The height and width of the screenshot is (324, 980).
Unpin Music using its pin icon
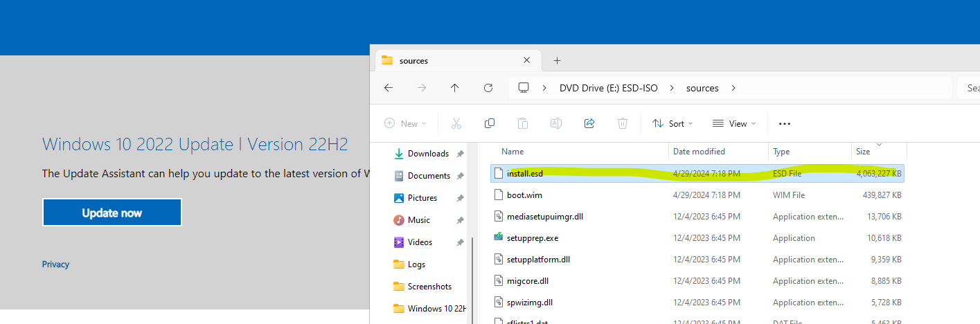click(x=461, y=220)
